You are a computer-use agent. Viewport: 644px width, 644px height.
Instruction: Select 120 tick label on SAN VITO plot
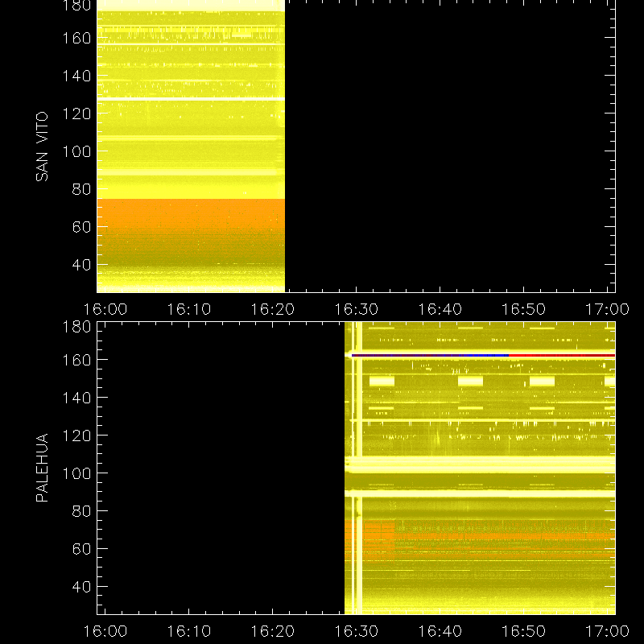click(x=76, y=114)
